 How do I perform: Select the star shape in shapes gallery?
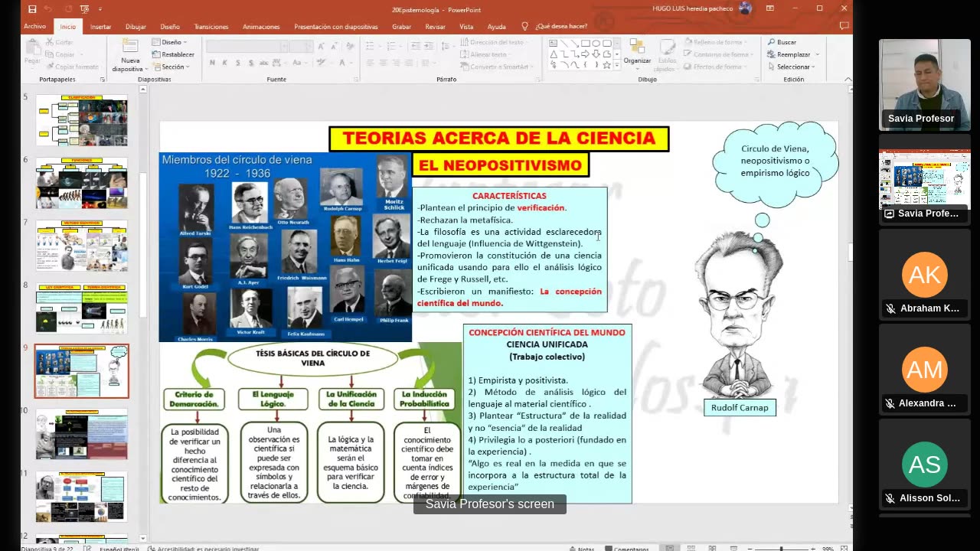click(x=606, y=65)
